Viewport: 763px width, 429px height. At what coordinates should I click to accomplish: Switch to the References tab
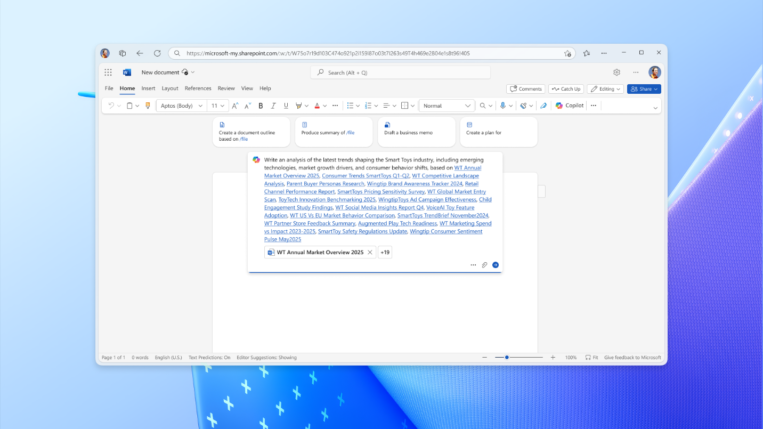[198, 88]
